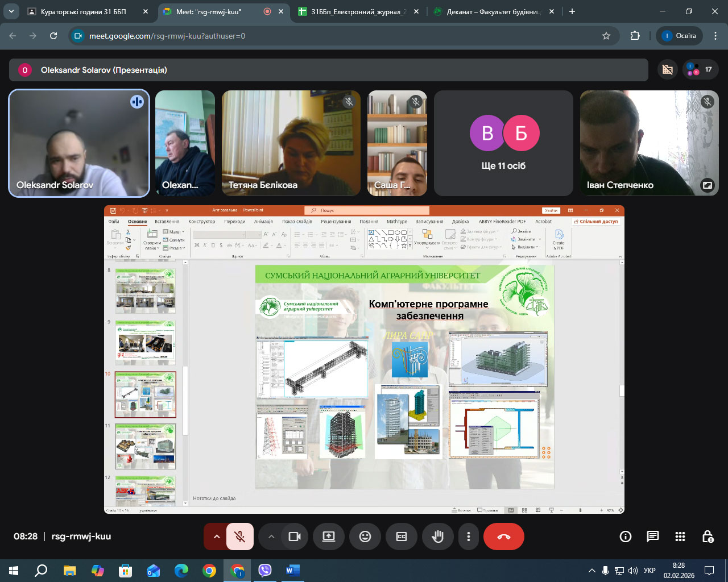Expand audio settings arrow beside microphone
The height and width of the screenshot is (582, 728).
pyautogui.click(x=216, y=537)
